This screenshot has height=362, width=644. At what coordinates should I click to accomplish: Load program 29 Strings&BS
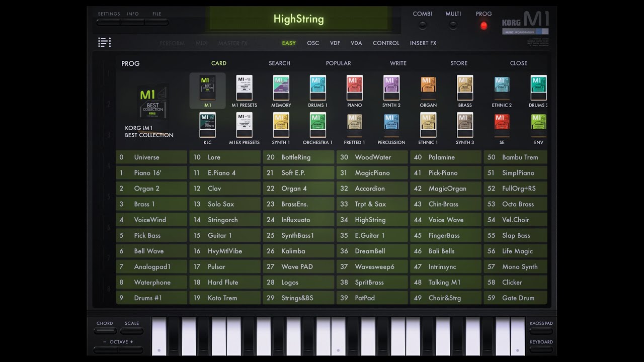point(298,298)
